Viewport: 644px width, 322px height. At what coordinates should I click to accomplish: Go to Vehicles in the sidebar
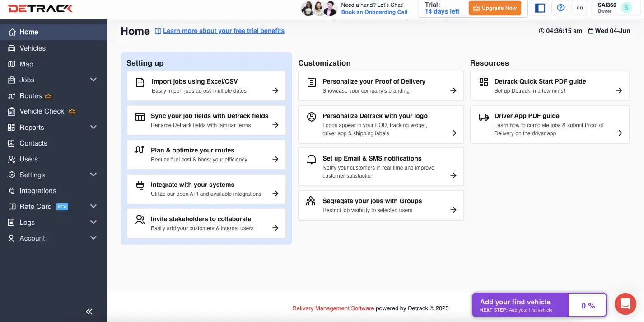click(x=53, y=48)
